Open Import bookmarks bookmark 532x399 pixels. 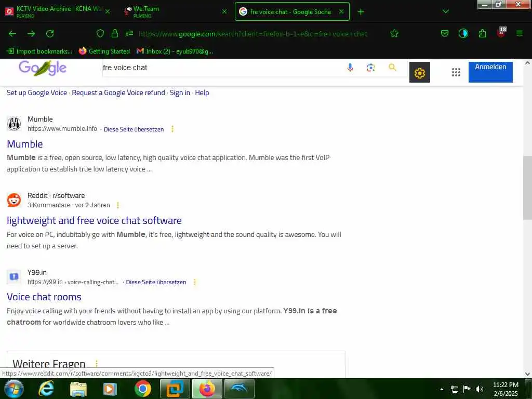39,51
